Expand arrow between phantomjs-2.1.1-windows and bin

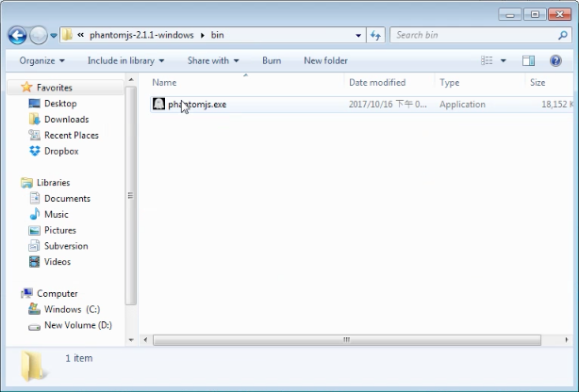point(203,35)
